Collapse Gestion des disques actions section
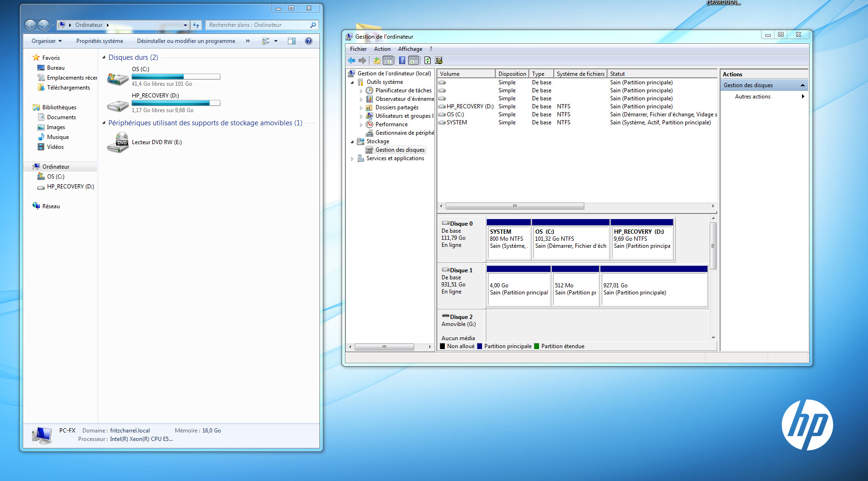 coord(802,85)
